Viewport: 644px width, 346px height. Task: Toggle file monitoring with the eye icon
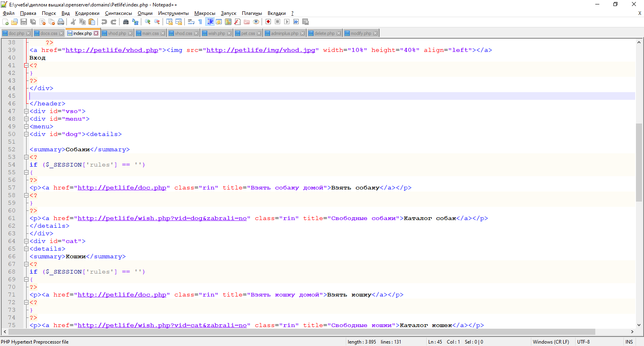(256, 22)
